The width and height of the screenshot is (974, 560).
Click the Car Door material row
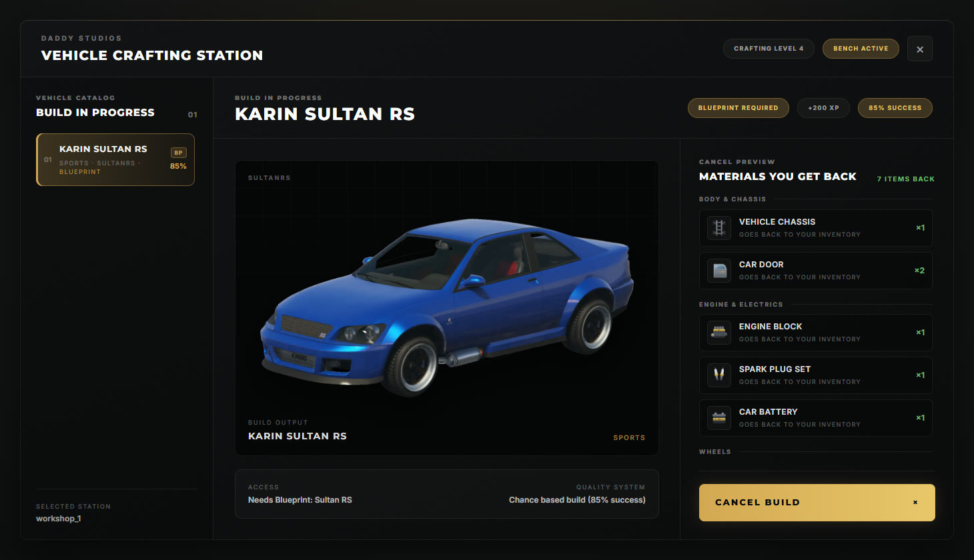[816, 271]
